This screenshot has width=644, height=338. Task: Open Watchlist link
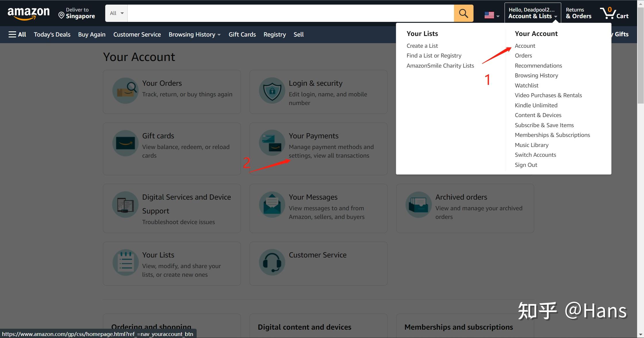coord(526,85)
